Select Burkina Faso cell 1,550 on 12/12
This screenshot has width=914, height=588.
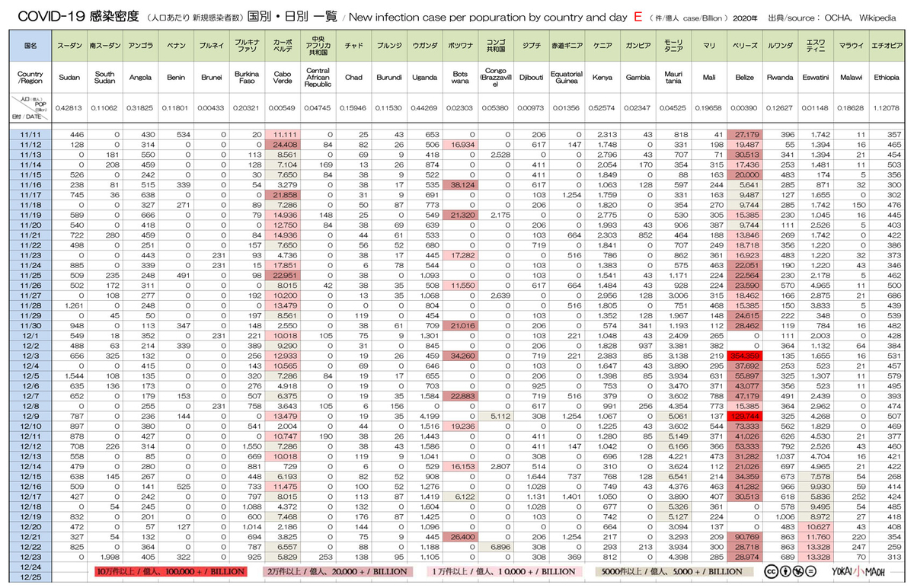click(x=246, y=446)
